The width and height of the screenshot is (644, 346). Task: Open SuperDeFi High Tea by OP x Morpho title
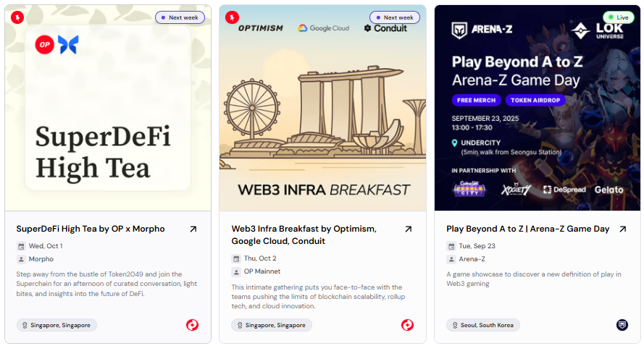click(x=91, y=229)
